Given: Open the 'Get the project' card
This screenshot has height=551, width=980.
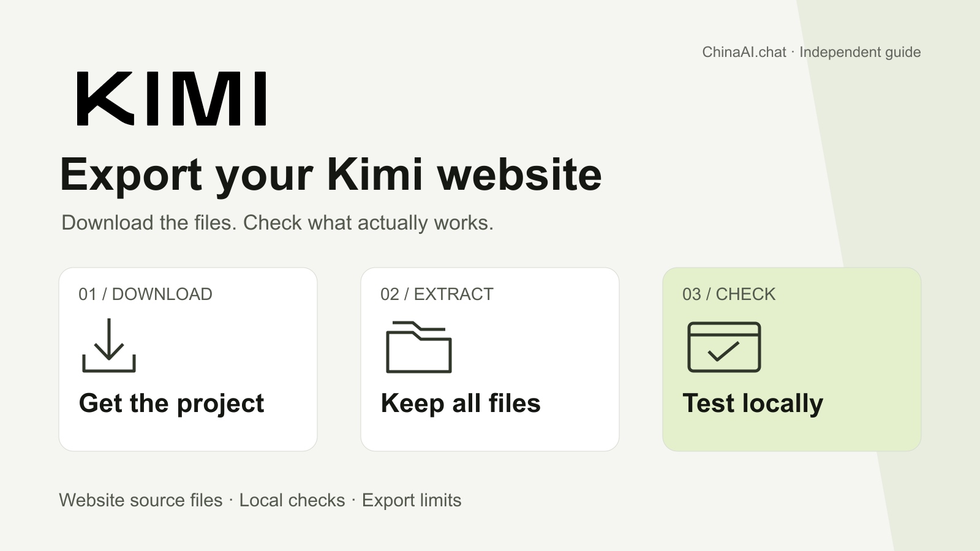Looking at the screenshot, I should pos(188,359).
